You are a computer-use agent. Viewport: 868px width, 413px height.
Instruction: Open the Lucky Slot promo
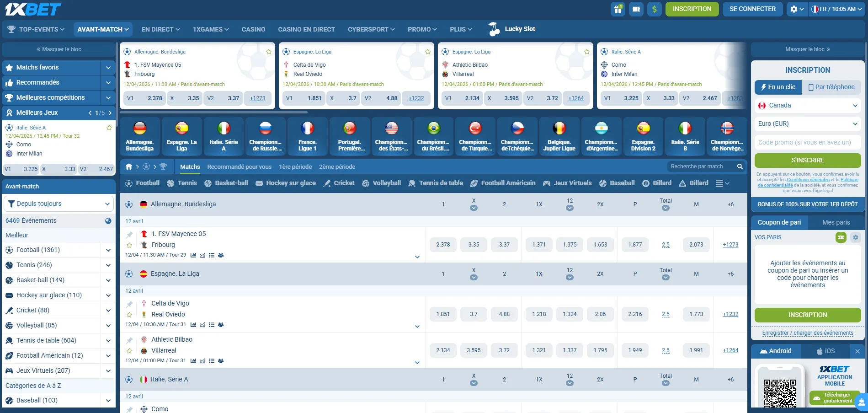pos(511,29)
